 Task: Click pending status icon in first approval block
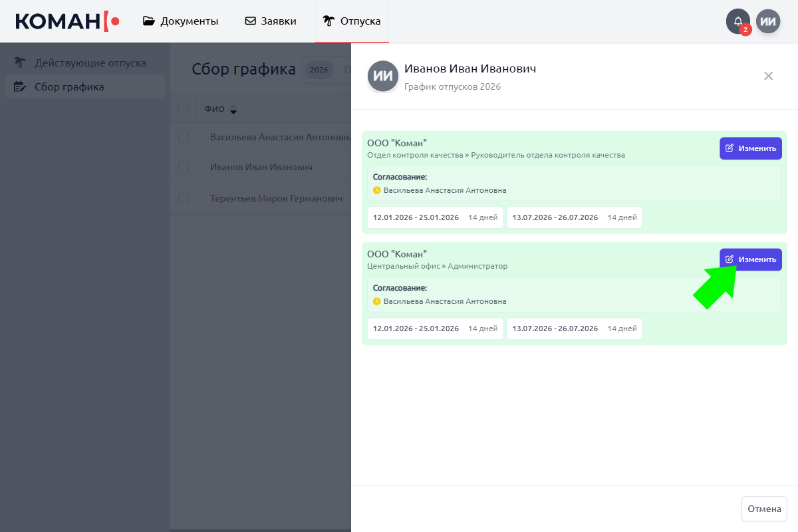click(x=377, y=190)
